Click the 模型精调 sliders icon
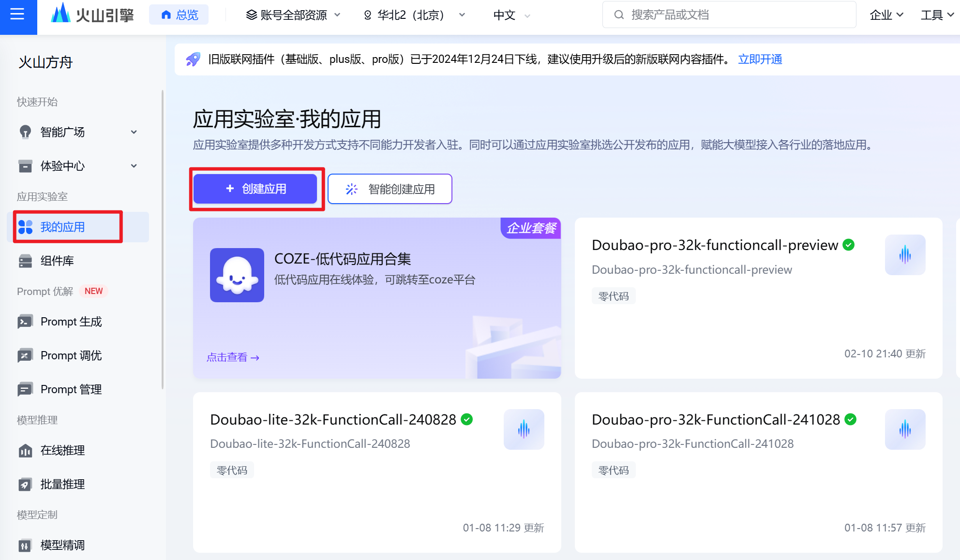960x560 pixels. (x=25, y=545)
